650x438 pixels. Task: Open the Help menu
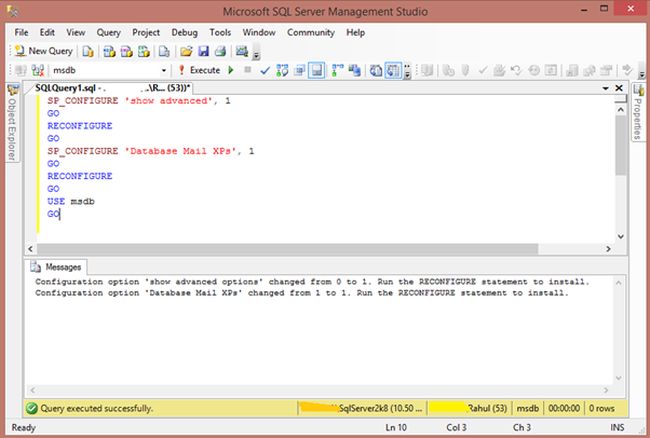click(356, 32)
